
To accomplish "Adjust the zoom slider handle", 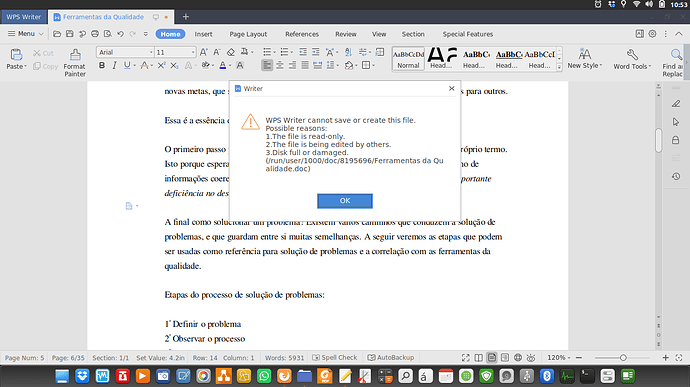I will tap(623, 358).
